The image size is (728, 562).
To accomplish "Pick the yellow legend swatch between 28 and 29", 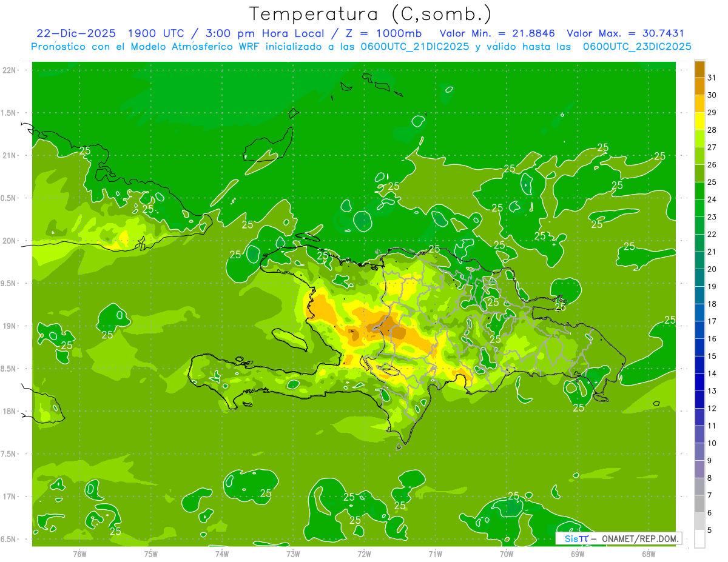I will (x=699, y=121).
